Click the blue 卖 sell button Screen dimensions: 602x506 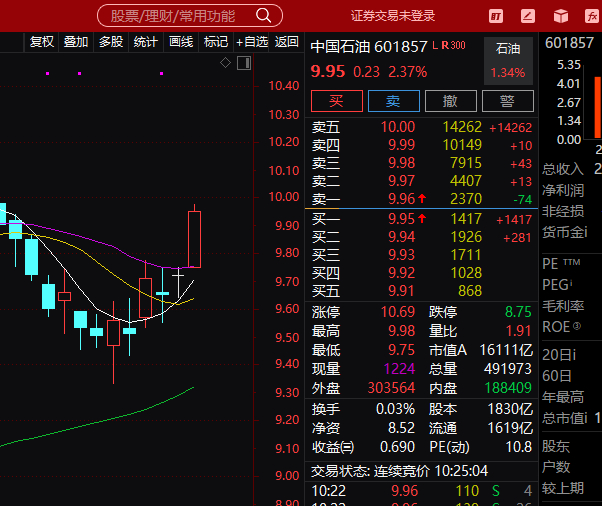tap(394, 101)
